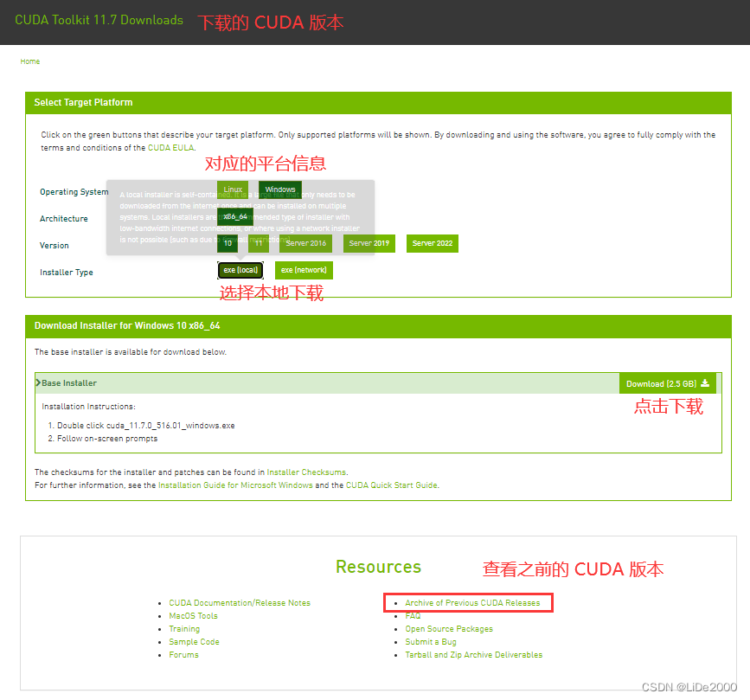Choose exe (network) installer type
The height and width of the screenshot is (700, 750).
[x=304, y=270]
